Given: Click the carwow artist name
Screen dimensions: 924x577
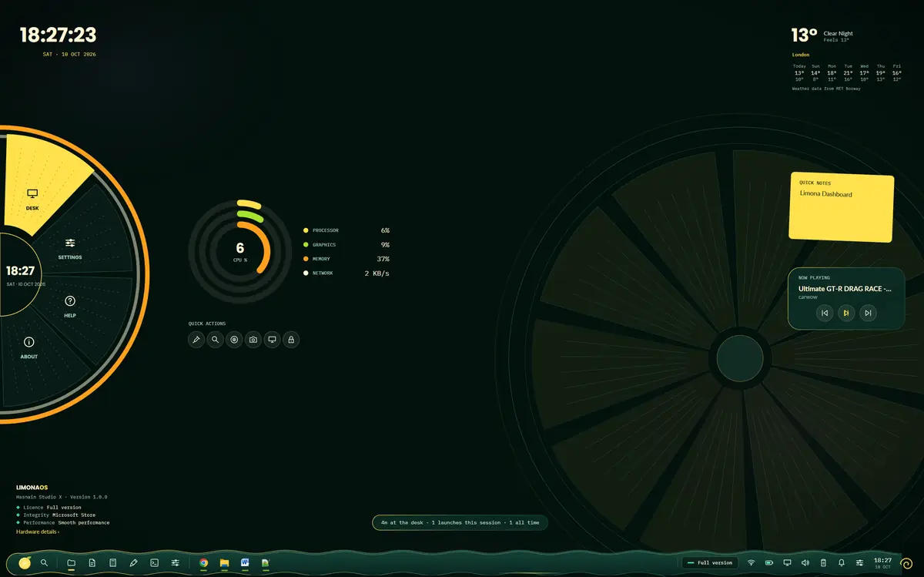Looking at the screenshot, I should point(808,297).
